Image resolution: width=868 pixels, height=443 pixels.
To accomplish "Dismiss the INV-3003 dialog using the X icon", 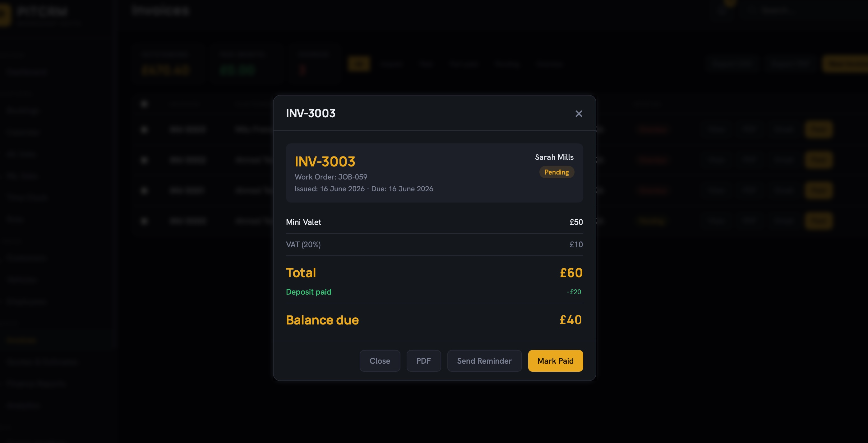I will point(579,114).
